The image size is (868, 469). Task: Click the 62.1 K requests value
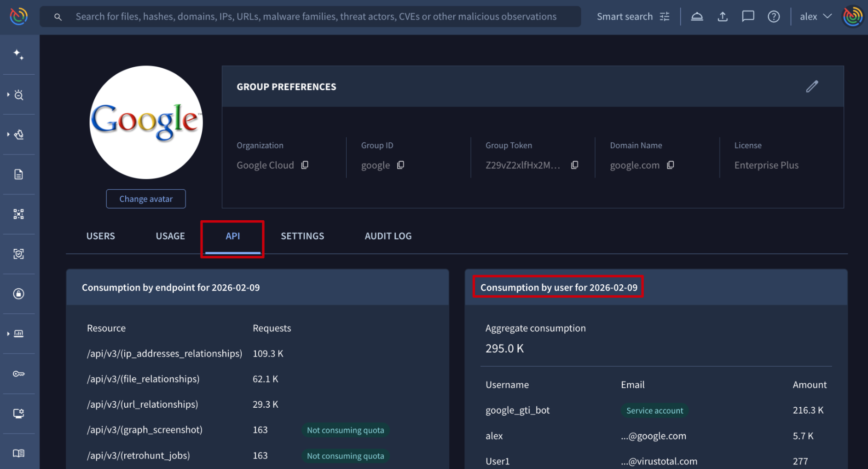[x=266, y=379]
